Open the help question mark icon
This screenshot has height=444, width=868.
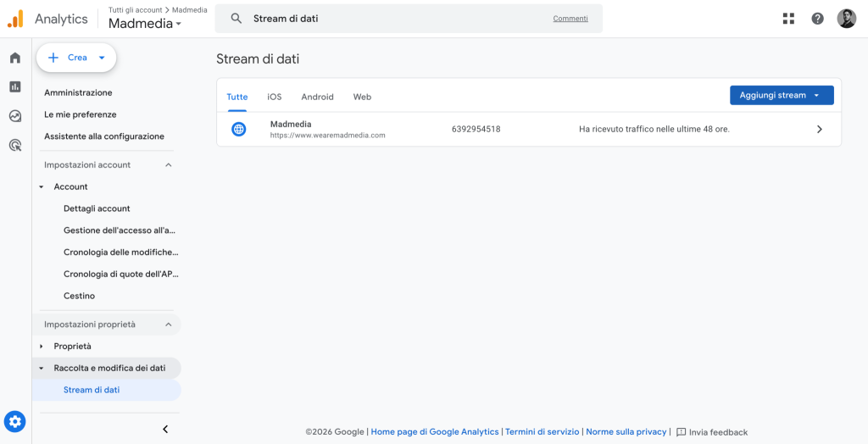[818, 19]
